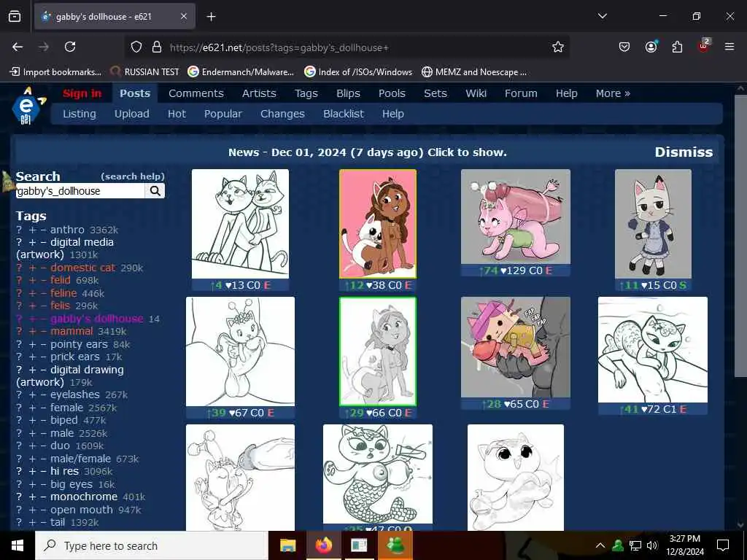747x560 pixels.
Task: Open the Sets navigation item
Action: point(436,93)
